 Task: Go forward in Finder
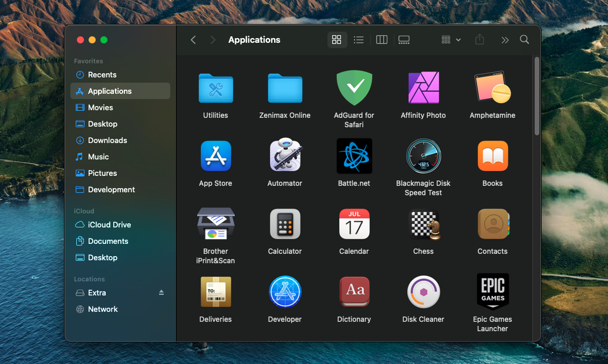point(212,39)
